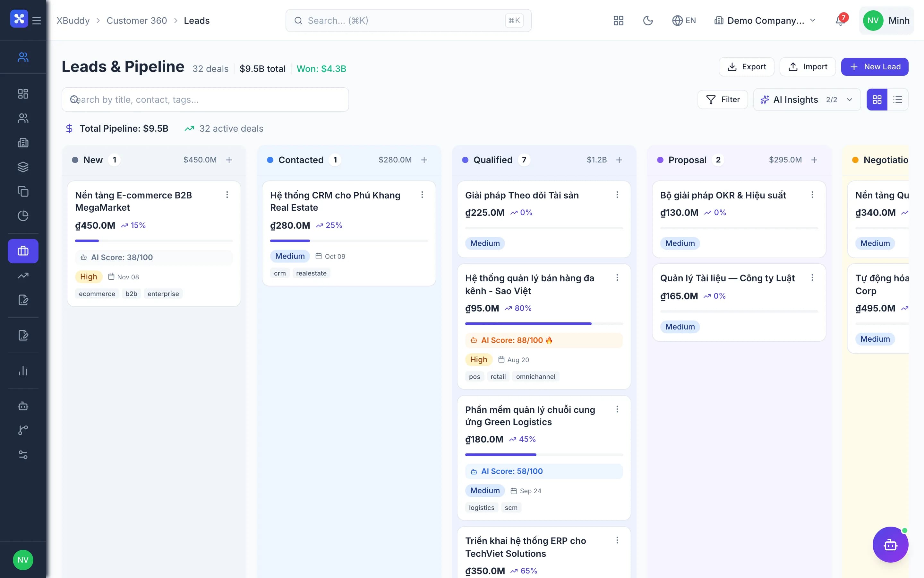
Task: Select the omnichannel tag
Action: 536,377
